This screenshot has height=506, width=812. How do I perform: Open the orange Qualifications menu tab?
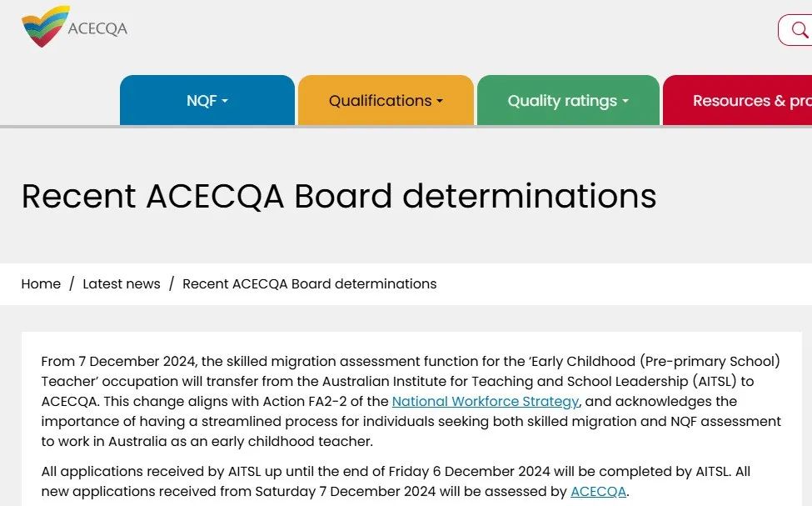coord(386,100)
